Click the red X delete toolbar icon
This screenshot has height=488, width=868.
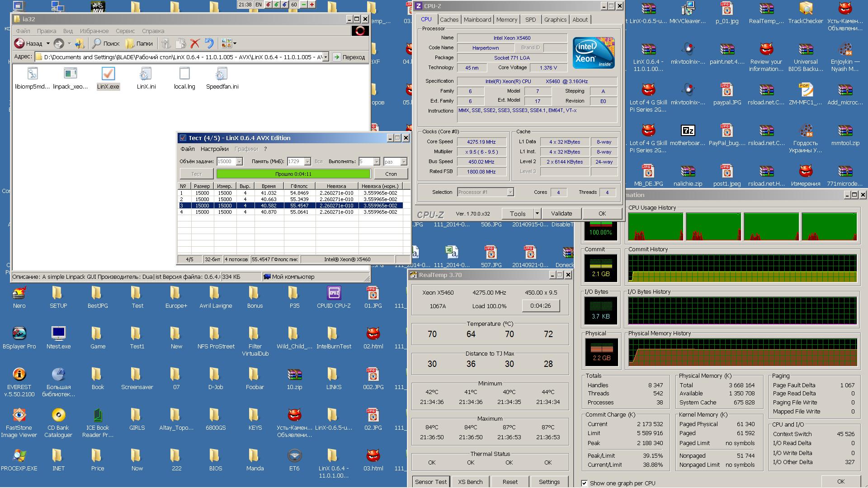(195, 43)
